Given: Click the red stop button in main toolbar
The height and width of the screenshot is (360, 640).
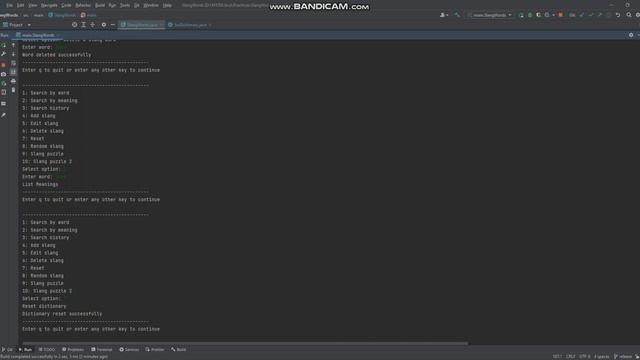Looking at the screenshot, I should [x=561, y=15].
